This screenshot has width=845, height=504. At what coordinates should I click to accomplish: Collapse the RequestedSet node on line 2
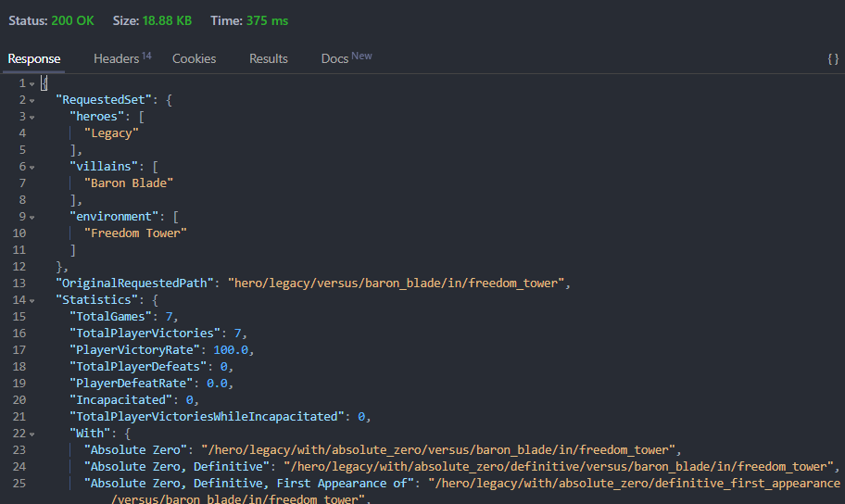point(32,101)
